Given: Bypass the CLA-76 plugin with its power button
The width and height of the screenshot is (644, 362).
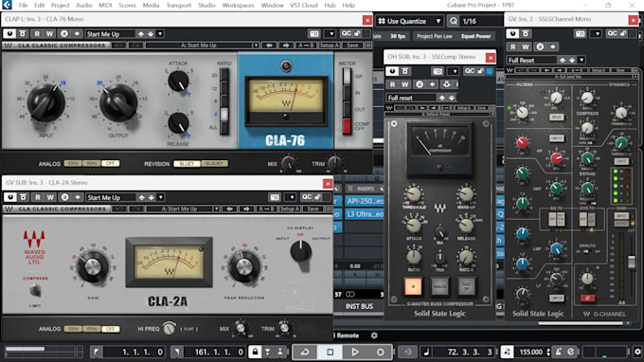Looking at the screenshot, I should tap(9, 34).
